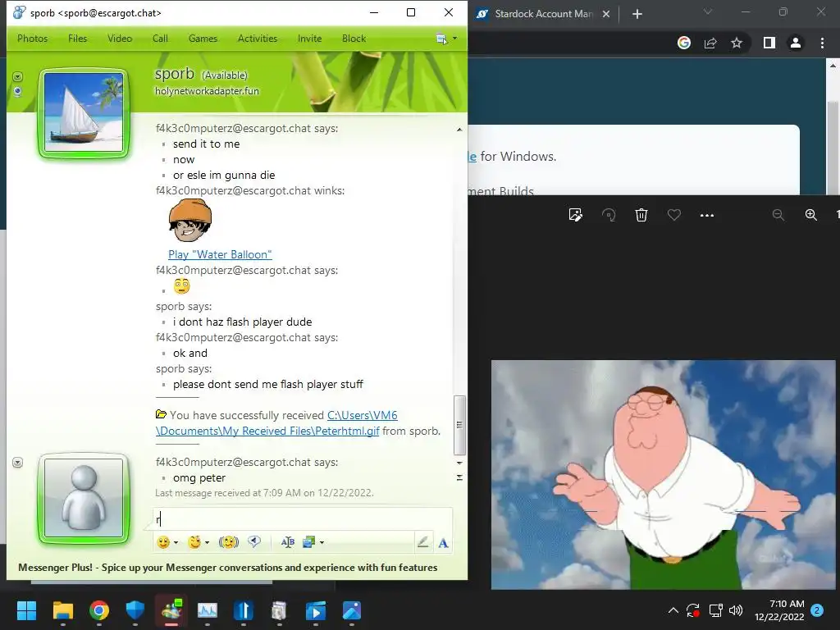This screenshot has width=840, height=630.
Task: Click the chat scroll down arrow
Action: click(459, 463)
